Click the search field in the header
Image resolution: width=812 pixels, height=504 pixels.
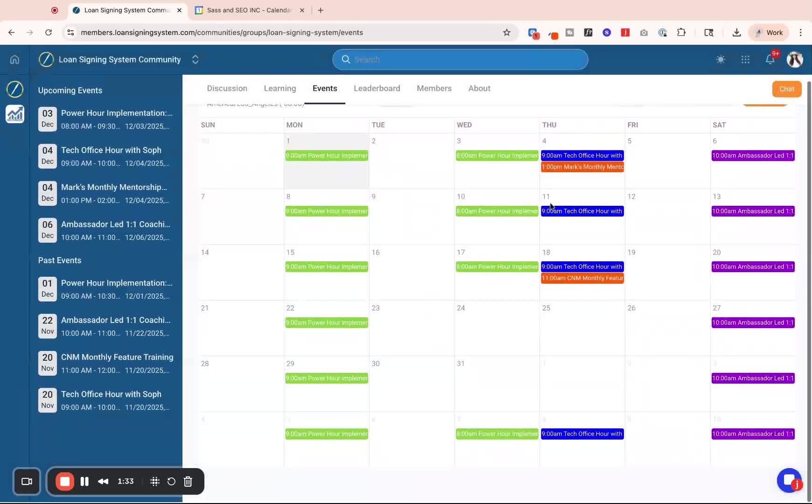[x=460, y=59]
